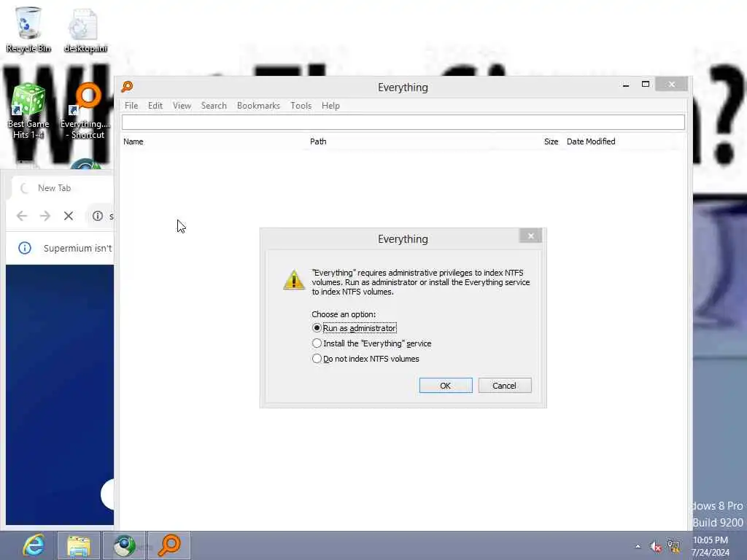Click the Everything magnifier icon in title bar
The height and width of the screenshot is (560, 747).
click(127, 87)
